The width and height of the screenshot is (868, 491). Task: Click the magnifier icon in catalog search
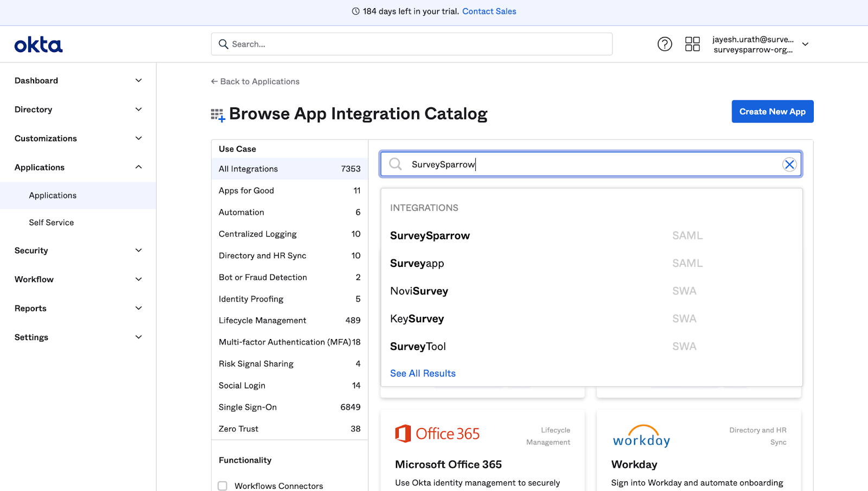[395, 164]
